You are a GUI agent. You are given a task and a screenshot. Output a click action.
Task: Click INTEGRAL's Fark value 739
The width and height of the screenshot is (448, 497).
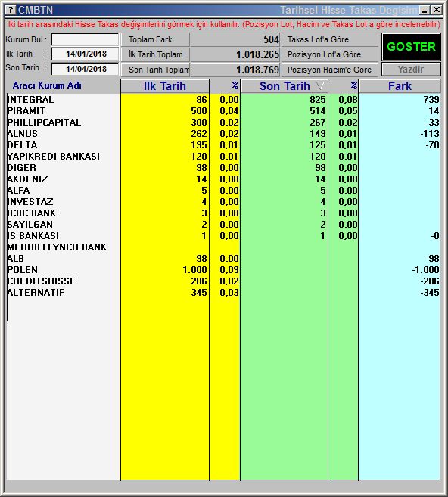point(431,100)
